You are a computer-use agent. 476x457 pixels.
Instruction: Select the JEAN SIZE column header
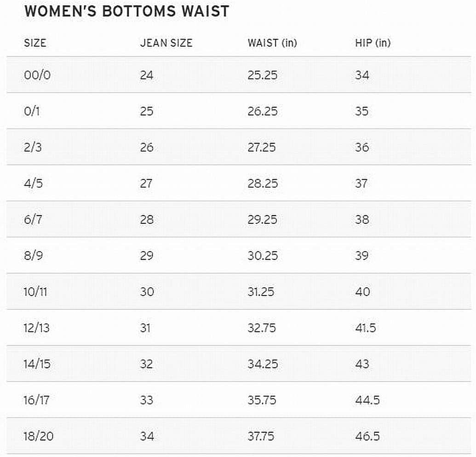click(x=166, y=43)
